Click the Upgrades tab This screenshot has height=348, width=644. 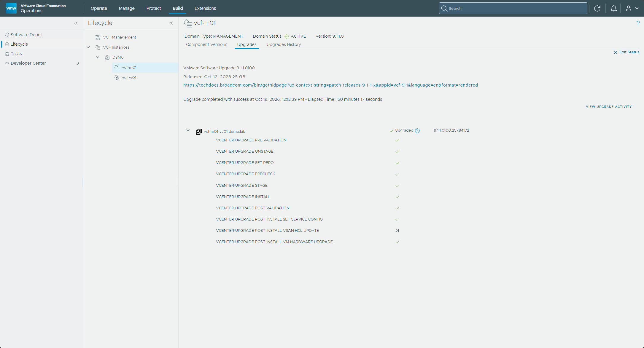pos(247,44)
